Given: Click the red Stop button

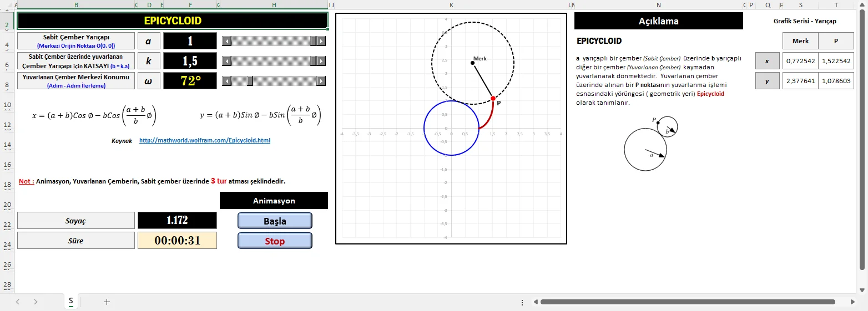Looking at the screenshot, I should 275,241.
